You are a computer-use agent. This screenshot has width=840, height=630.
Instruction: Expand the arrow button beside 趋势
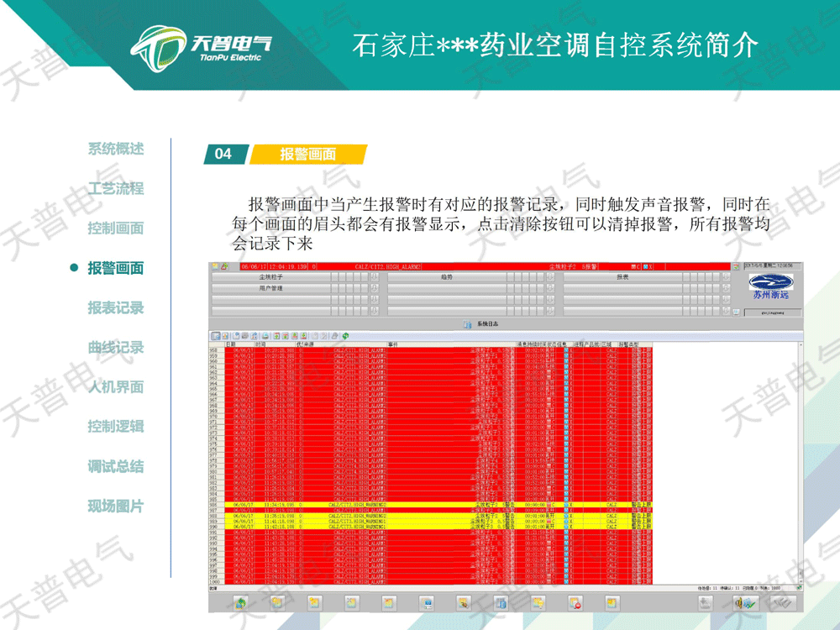550,277
